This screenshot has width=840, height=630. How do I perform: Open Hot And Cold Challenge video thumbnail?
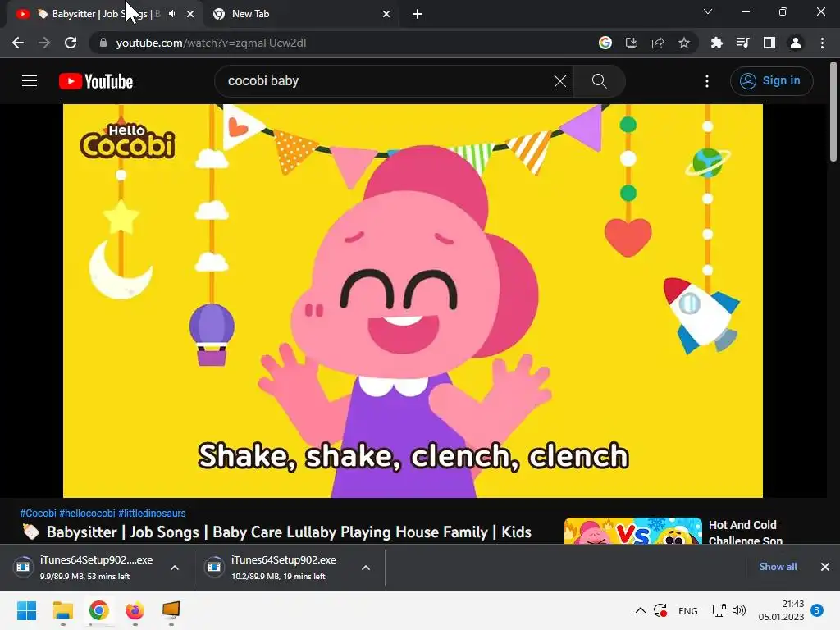[x=632, y=531]
